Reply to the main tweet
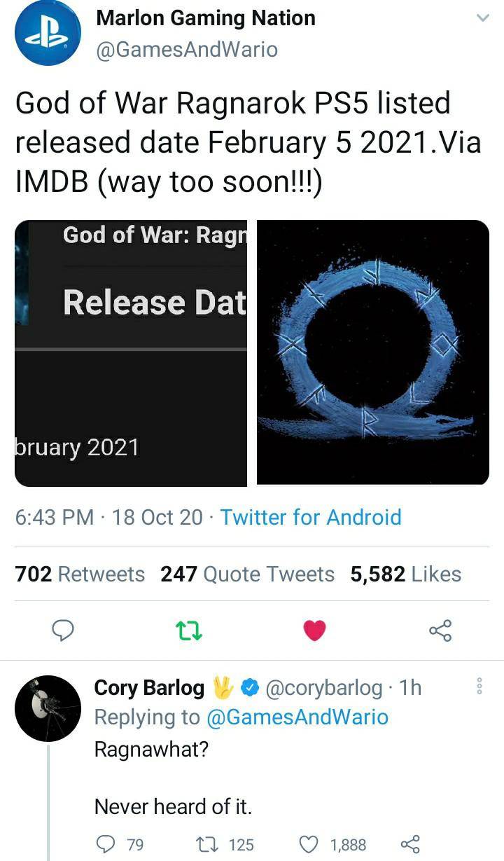504x861 pixels. pyautogui.click(x=64, y=631)
